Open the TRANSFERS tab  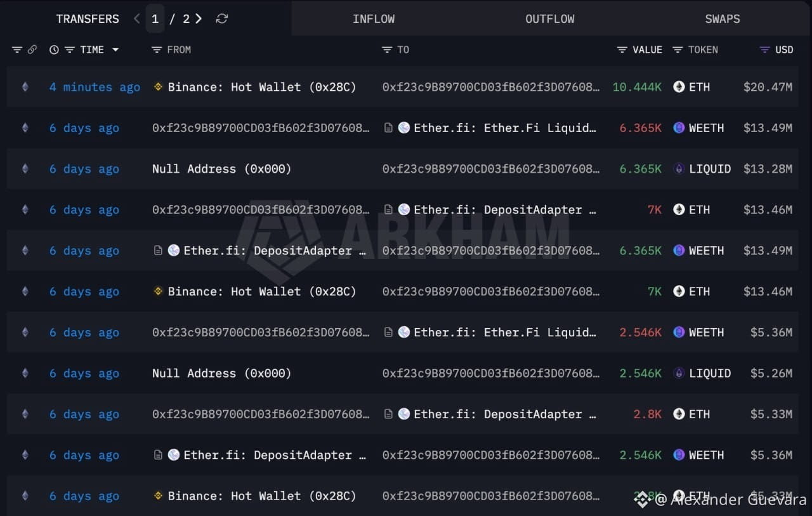[88, 19]
